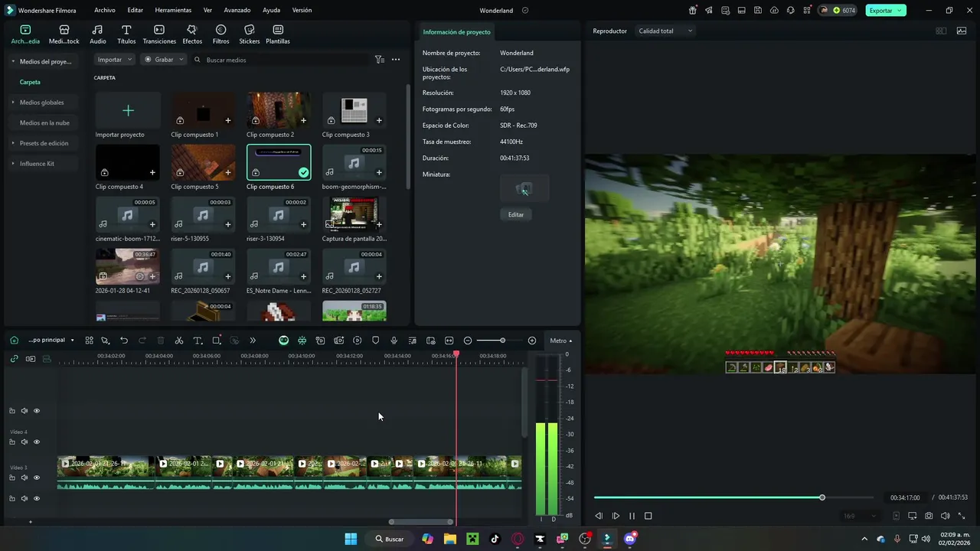
Task: Click the selection arrow tool in timeline
Action: point(106,341)
